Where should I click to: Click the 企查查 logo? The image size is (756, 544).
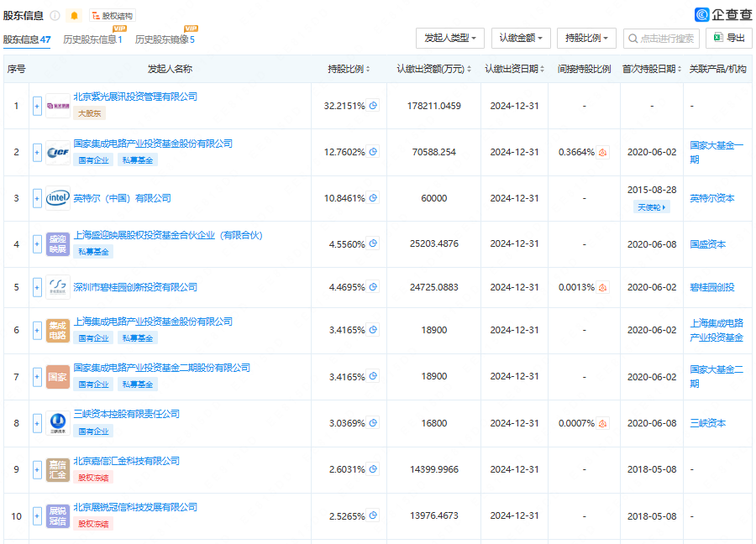pos(723,15)
